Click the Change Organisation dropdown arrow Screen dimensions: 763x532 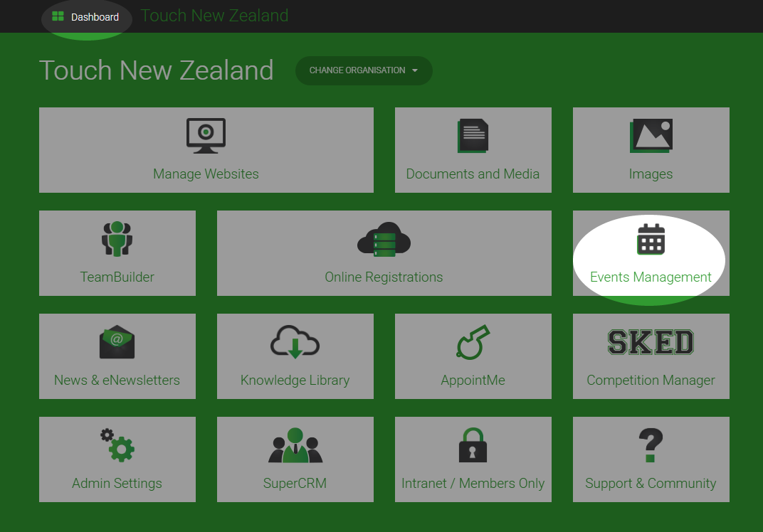click(x=415, y=70)
